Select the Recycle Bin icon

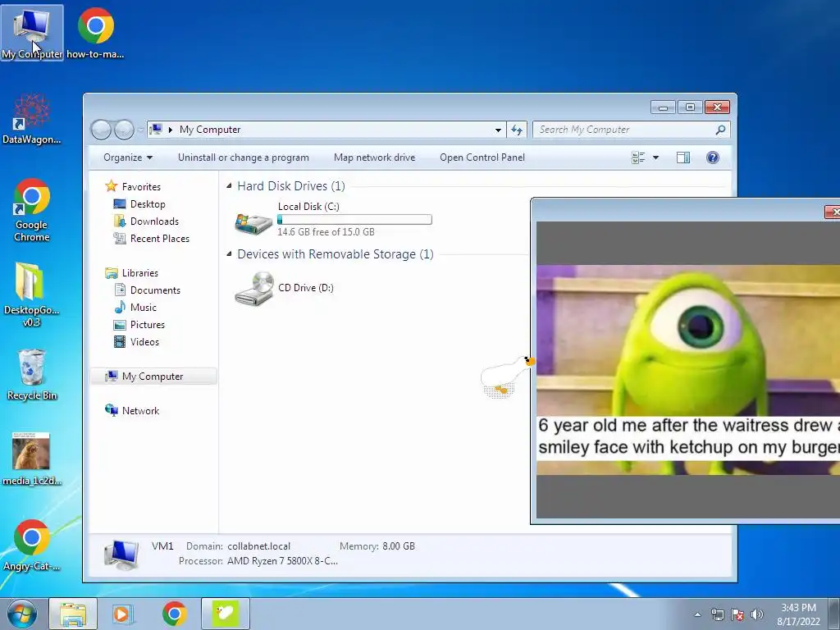pos(32,374)
